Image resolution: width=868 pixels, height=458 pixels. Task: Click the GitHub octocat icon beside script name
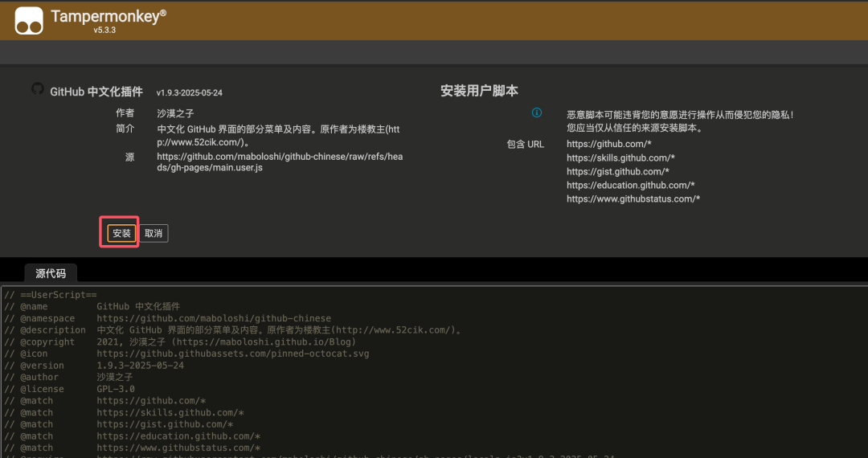click(38, 88)
